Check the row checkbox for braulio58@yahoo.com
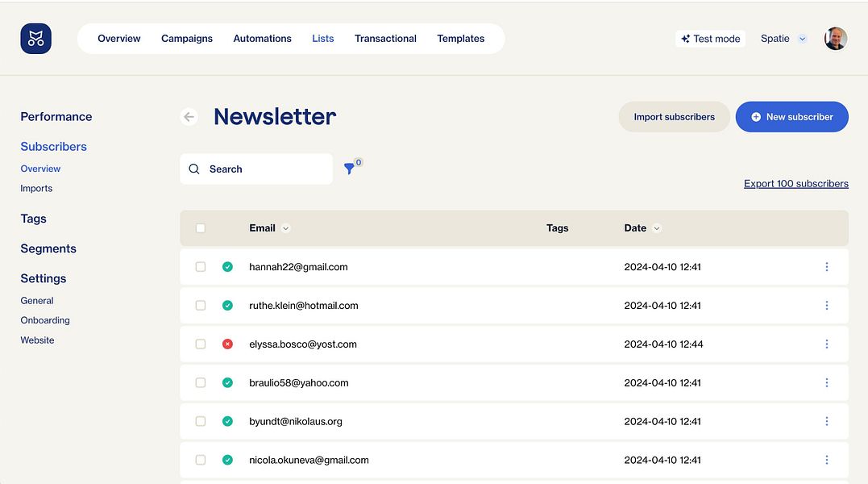 200,382
